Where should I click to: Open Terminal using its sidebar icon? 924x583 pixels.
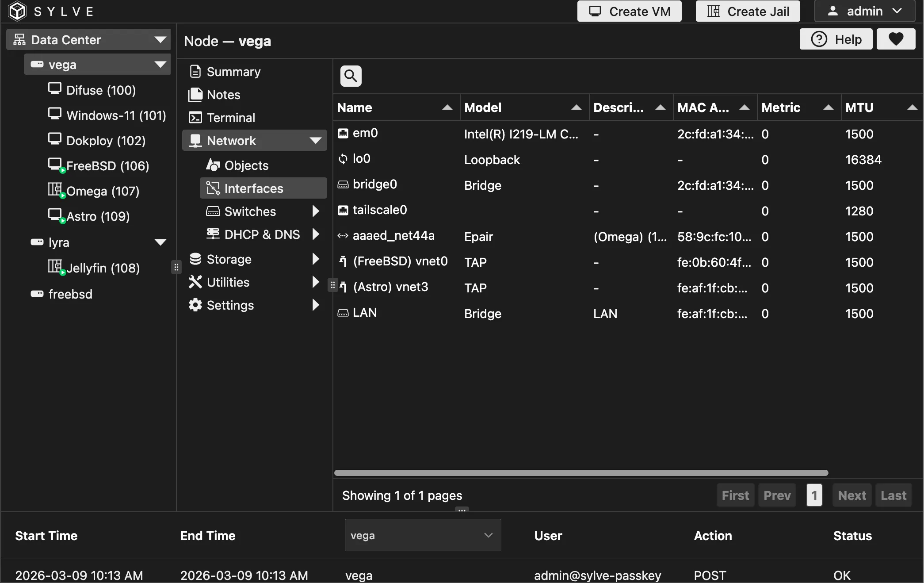(195, 117)
